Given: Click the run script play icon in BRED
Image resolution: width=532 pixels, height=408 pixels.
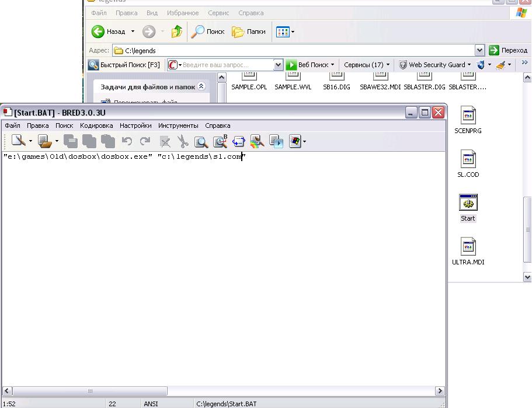Looking at the screenshot, I should coord(276,141).
